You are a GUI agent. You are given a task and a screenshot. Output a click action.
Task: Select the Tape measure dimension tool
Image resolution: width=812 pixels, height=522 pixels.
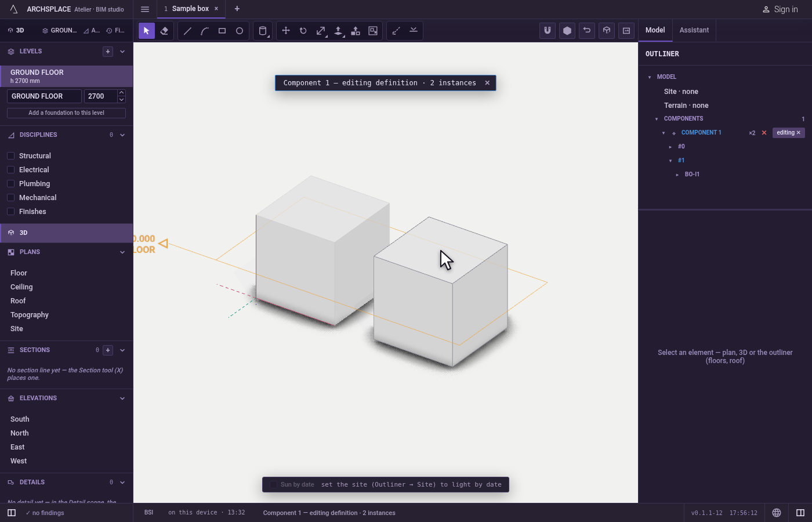click(x=396, y=31)
